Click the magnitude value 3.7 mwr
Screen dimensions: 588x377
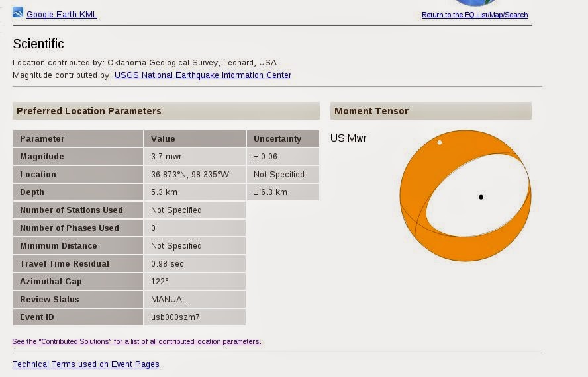click(166, 157)
